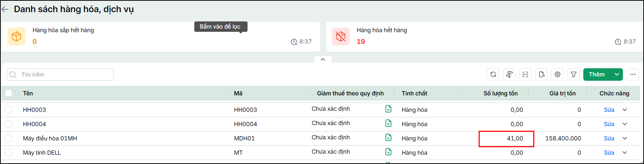Screen dimensions: 644x164
Task: Click the scan barcode icon
Action: (525, 74)
